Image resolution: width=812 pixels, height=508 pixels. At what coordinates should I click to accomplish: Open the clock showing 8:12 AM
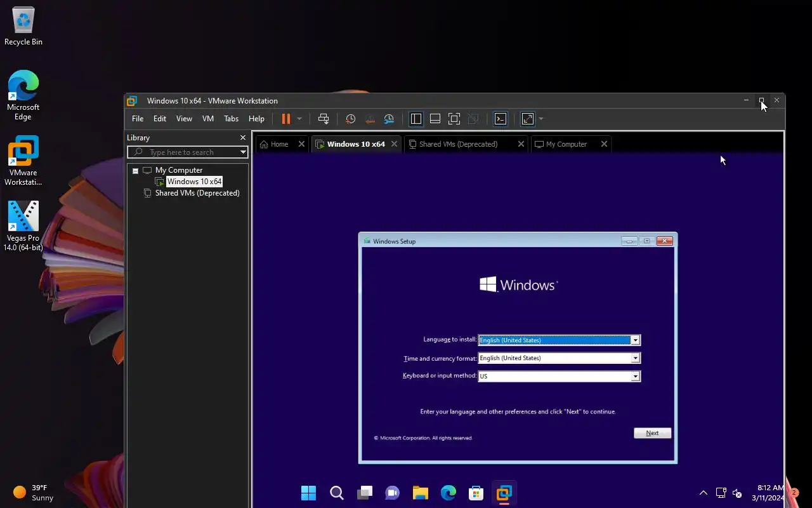point(768,493)
